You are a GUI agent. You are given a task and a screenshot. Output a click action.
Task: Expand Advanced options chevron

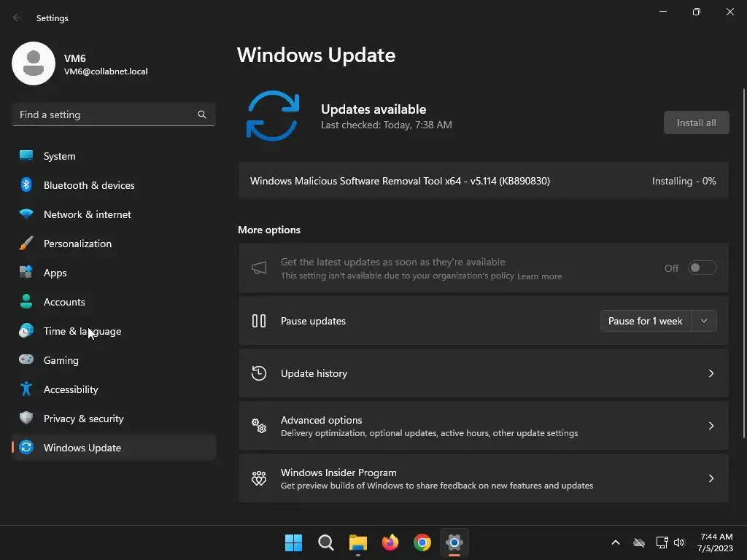711,426
